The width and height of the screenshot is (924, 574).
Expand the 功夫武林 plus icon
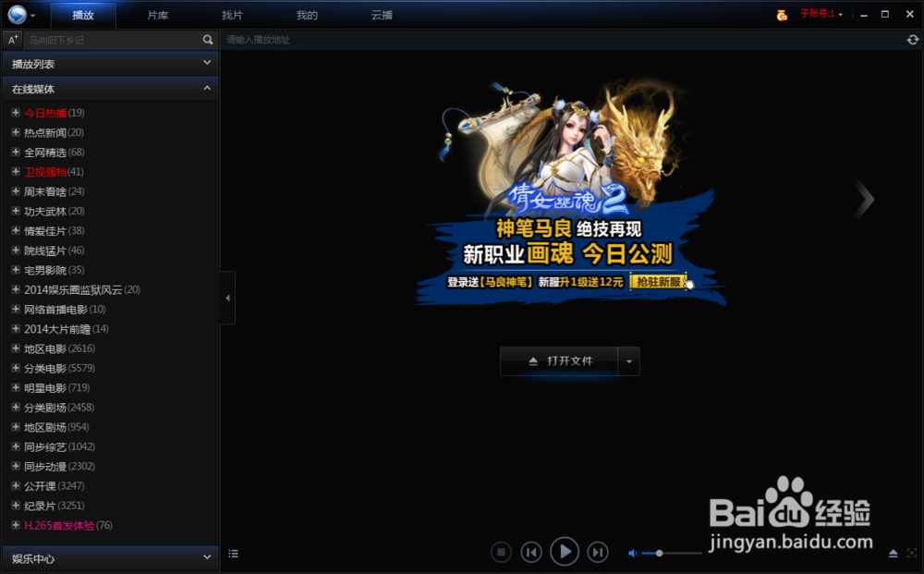[16, 211]
